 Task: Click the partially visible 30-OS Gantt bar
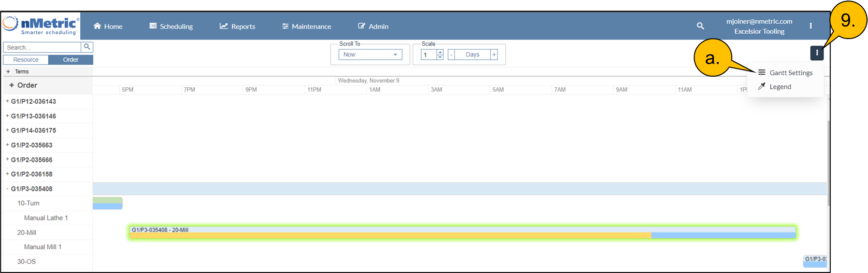pos(815,261)
